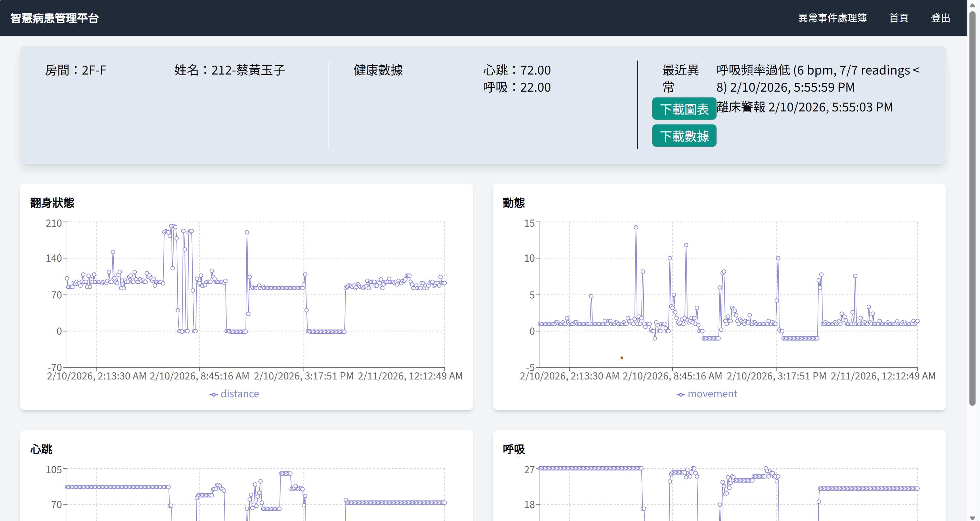This screenshot has height=521, width=980.
Task: Click the 翻身狀態 chart title
Action: tap(52, 202)
